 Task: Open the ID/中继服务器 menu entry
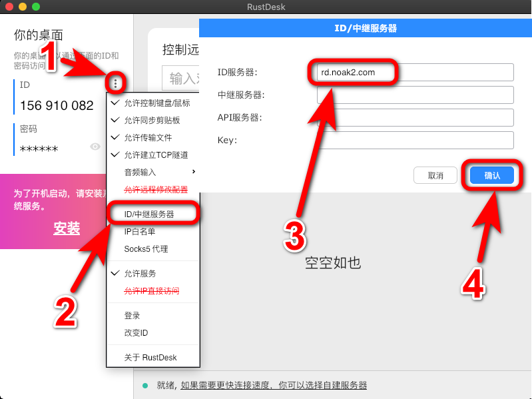click(153, 214)
